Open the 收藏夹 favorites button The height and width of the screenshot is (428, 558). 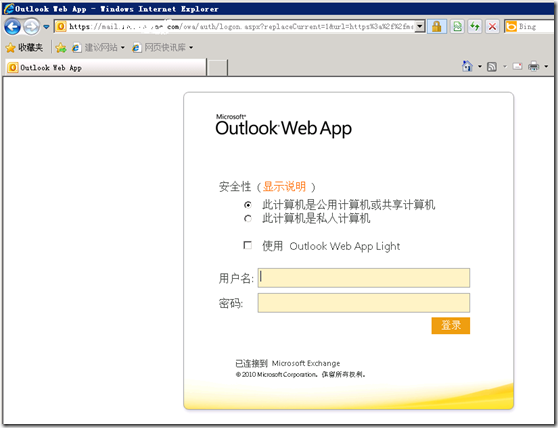pyautogui.click(x=24, y=47)
